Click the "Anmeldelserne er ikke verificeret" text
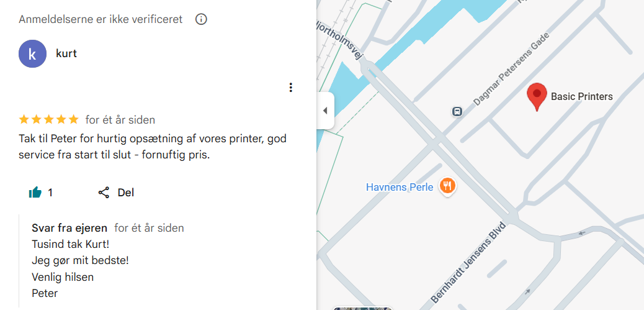The image size is (644, 310). (101, 19)
